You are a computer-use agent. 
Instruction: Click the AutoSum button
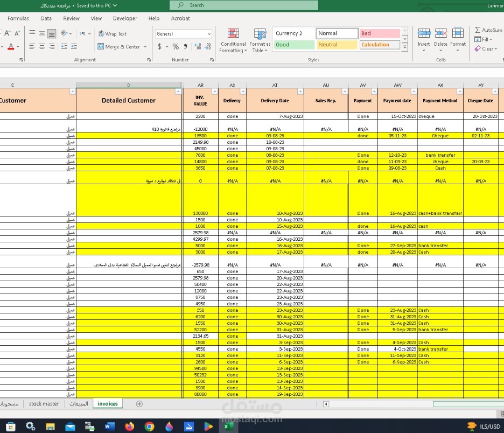(489, 30)
